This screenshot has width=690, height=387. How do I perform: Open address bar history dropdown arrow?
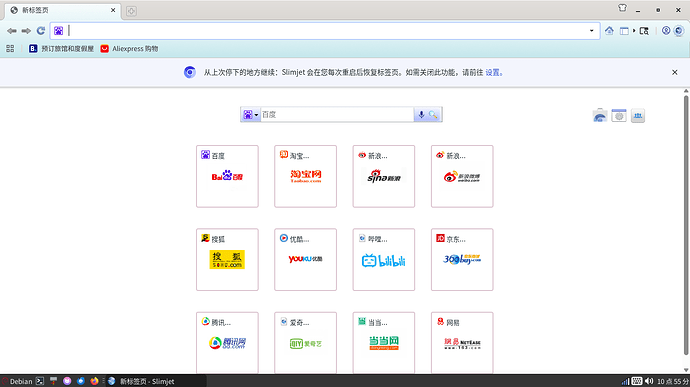point(591,31)
